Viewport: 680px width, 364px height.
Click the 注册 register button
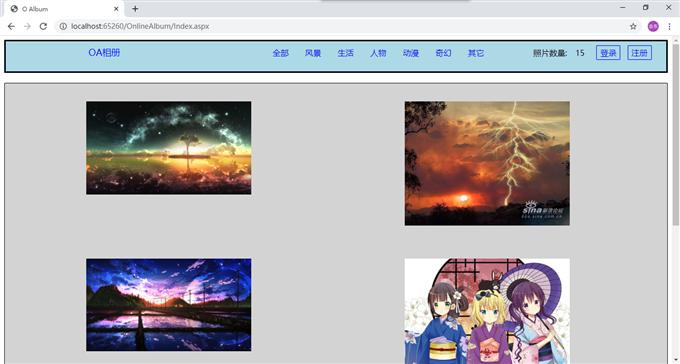[x=639, y=53]
